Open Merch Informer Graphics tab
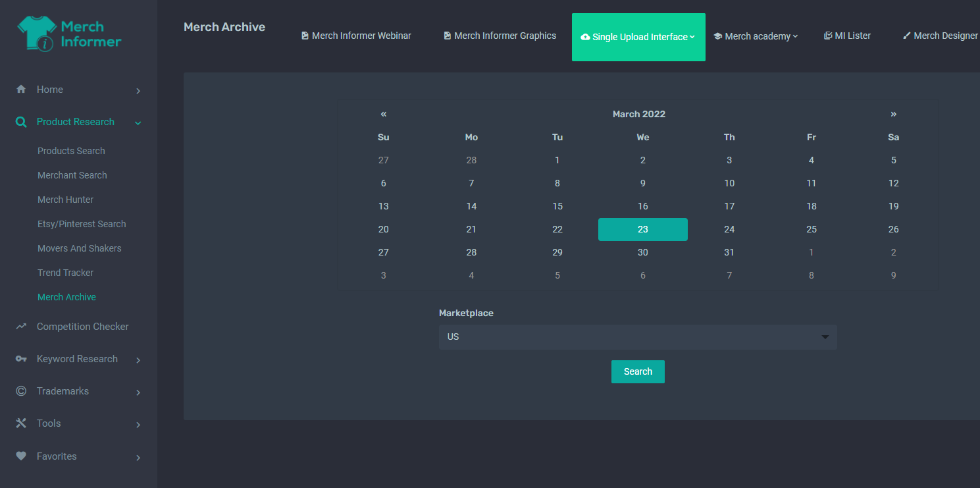The height and width of the screenshot is (488, 980). pyautogui.click(x=500, y=36)
